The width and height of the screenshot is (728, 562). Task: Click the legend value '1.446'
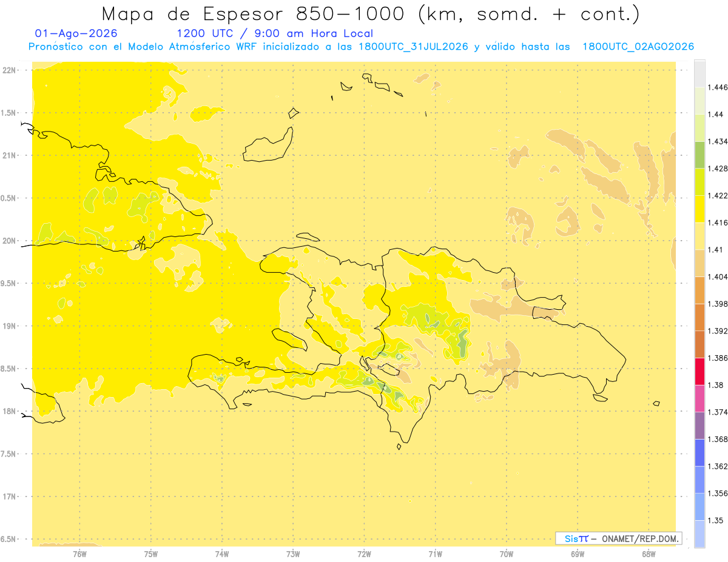point(718,87)
